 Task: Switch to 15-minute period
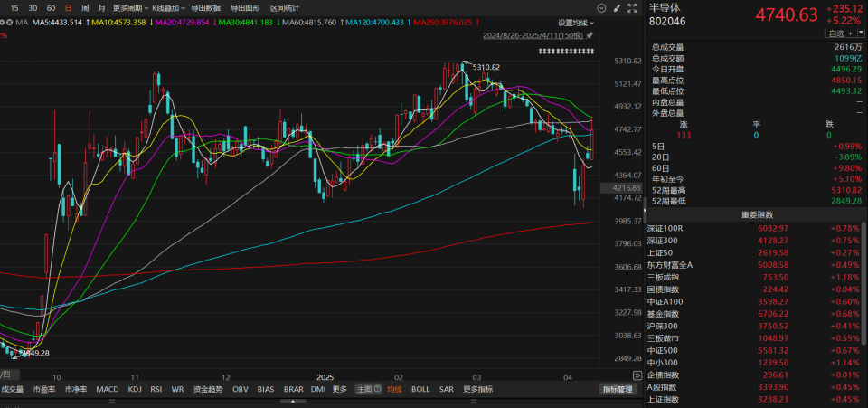click(x=15, y=8)
